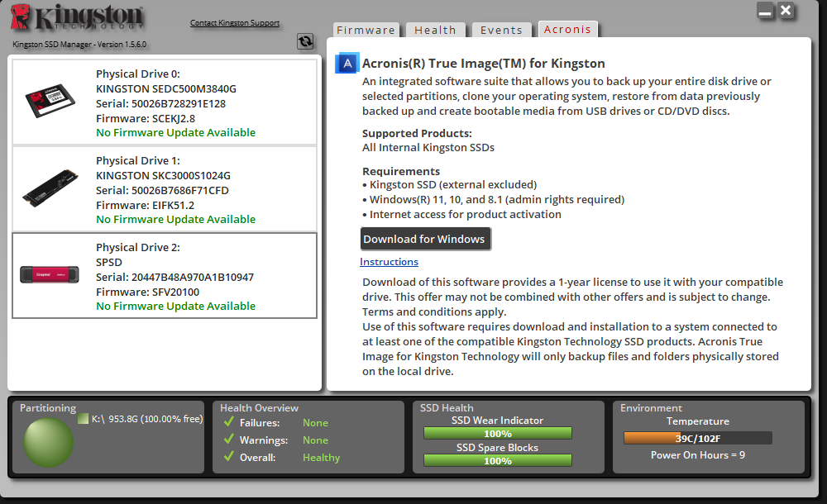The image size is (827, 504).
Task: Click the Acronis True Image logo icon
Action: (x=347, y=64)
